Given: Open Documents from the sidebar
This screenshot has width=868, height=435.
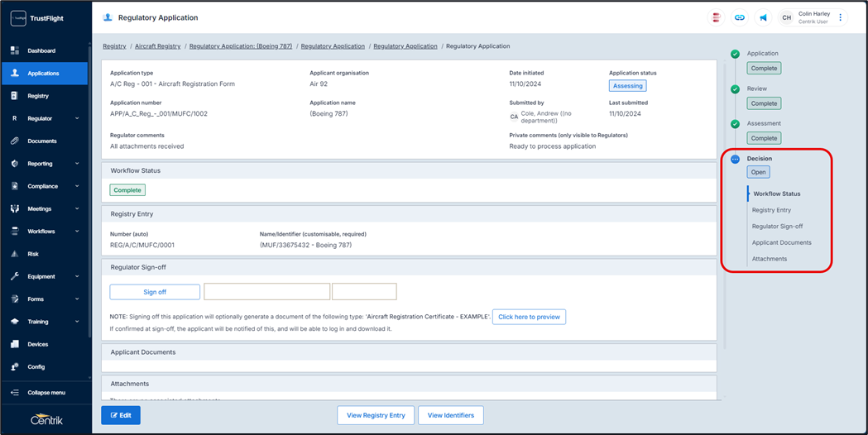Looking at the screenshot, I should point(41,141).
